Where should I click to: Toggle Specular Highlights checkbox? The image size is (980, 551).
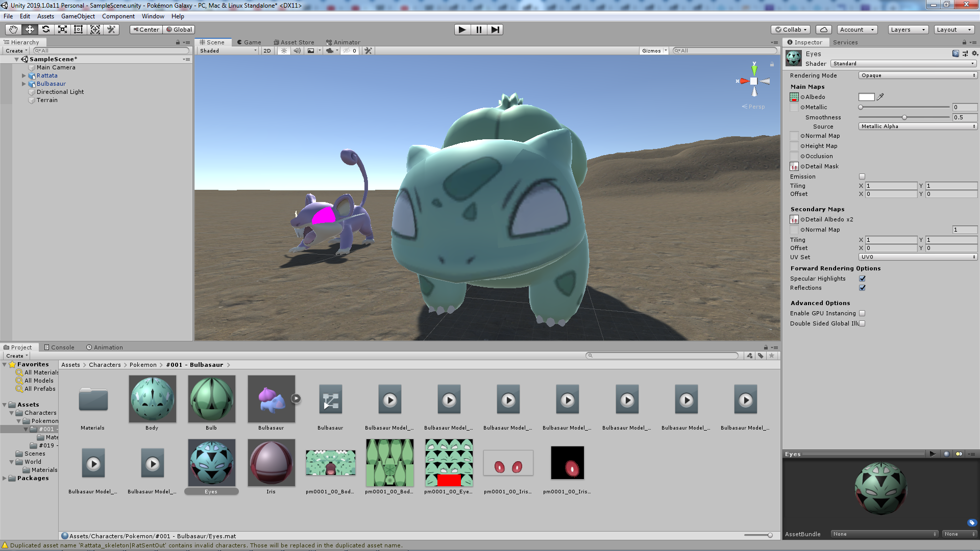[862, 279]
